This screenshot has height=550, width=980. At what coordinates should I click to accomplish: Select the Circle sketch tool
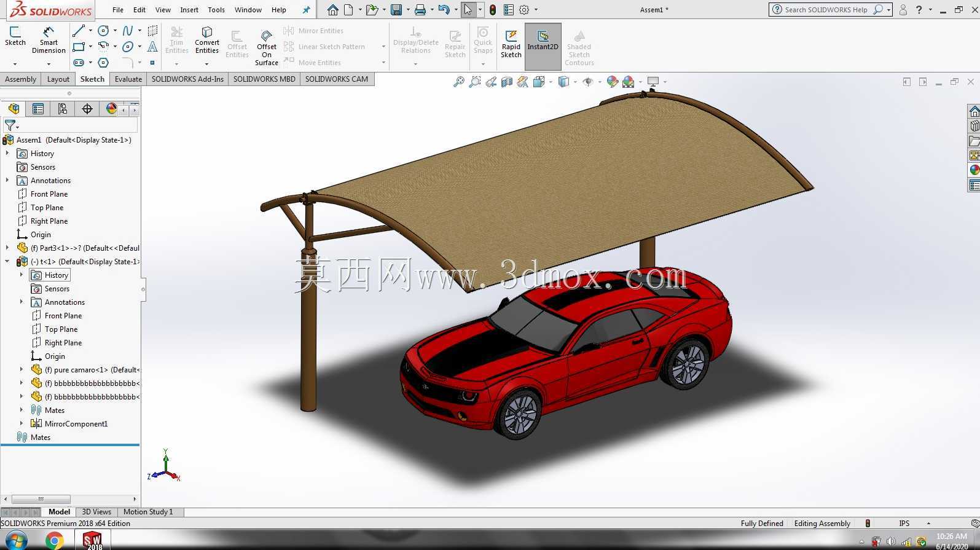click(x=103, y=31)
